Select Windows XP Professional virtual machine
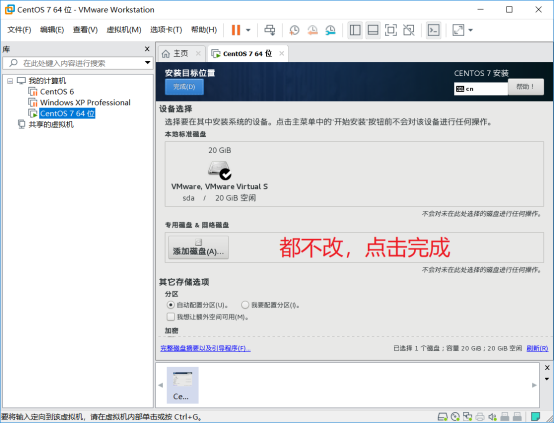 [85, 102]
